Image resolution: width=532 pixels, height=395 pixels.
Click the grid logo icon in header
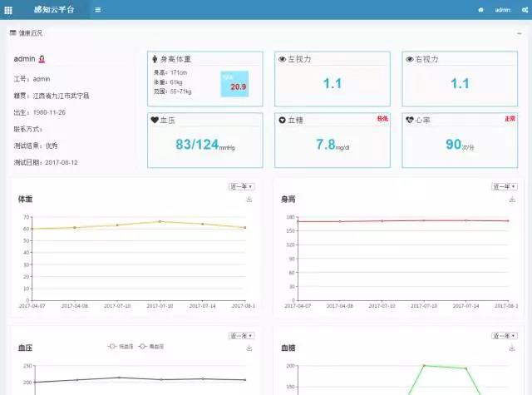(8, 10)
